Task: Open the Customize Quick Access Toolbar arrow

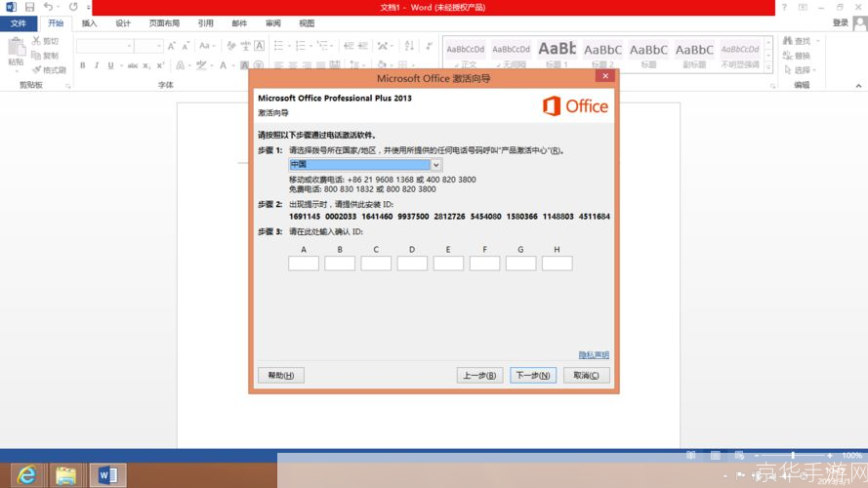Action: 89,7
